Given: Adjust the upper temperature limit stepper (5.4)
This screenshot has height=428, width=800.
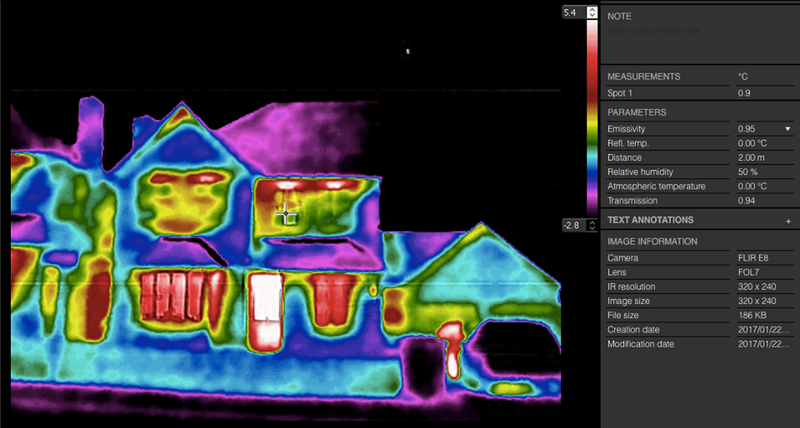Looking at the screenshot, I should pos(592,13).
